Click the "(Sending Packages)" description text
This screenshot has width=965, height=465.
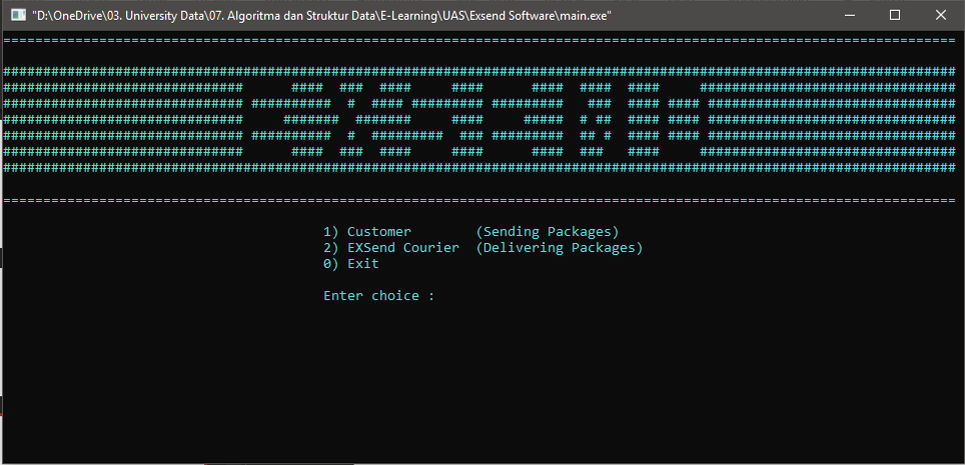[x=547, y=231]
